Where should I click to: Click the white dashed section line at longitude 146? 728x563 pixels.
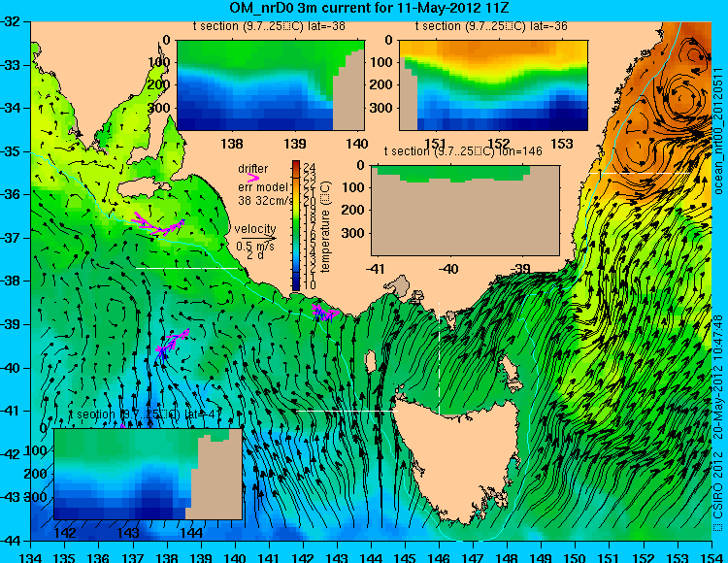point(439,357)
